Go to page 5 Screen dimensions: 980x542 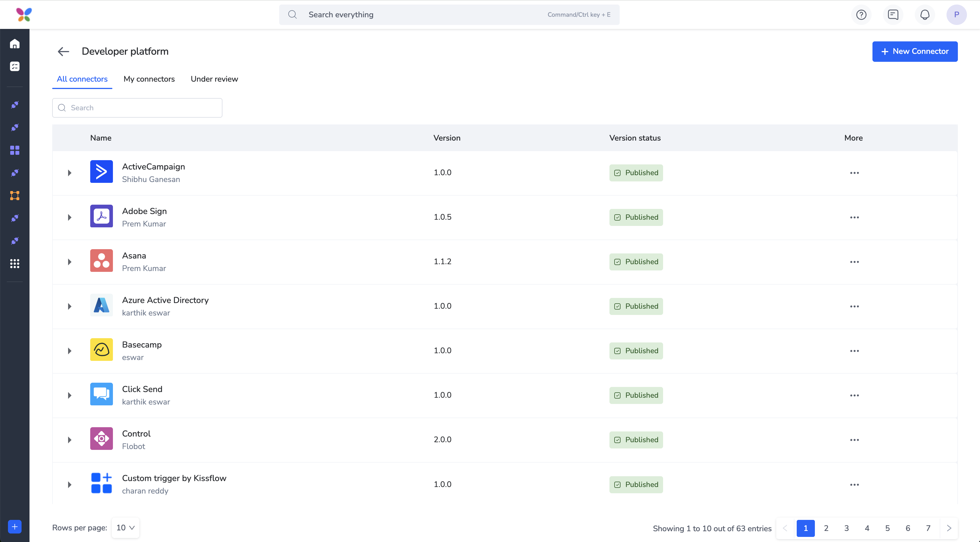coord(888,528)
